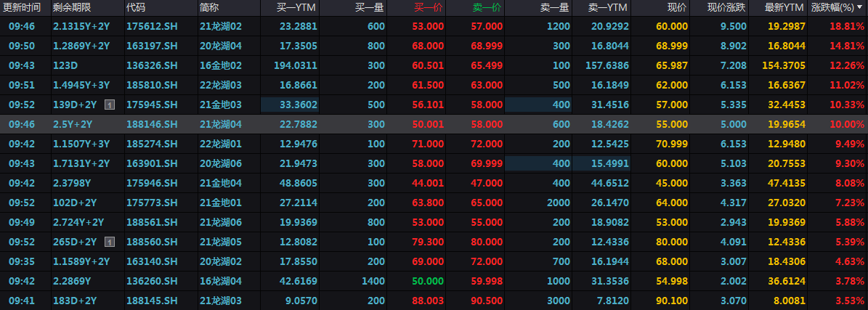868x310 pixels.
Task: Click bond name 21金地04
Action: (x=221, y=183)
